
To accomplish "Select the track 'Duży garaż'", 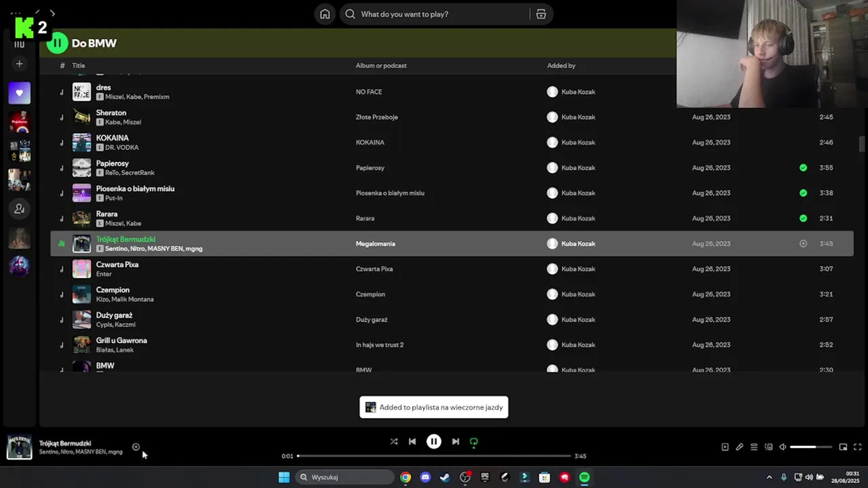I will point(114,315).
